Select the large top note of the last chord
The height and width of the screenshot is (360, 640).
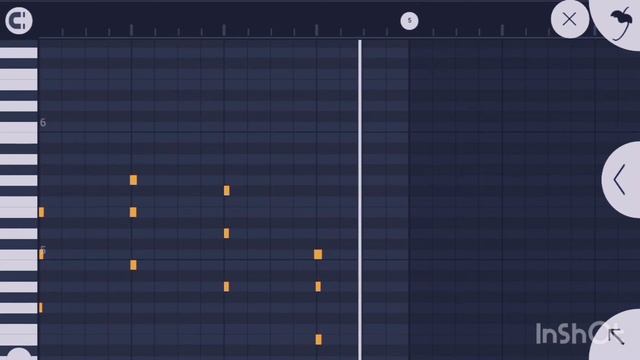pyautogui.click(x=318, y=255)
